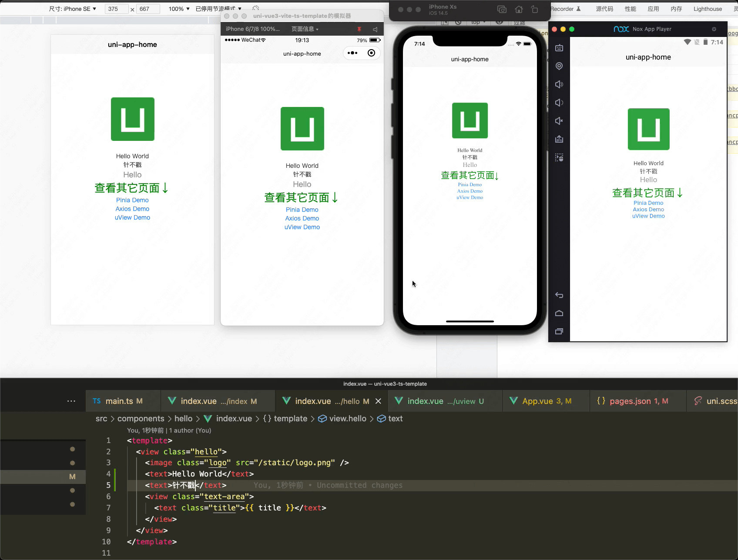Open Nox keyboard mapping tool
738x560 pixels.
[559, 48]
